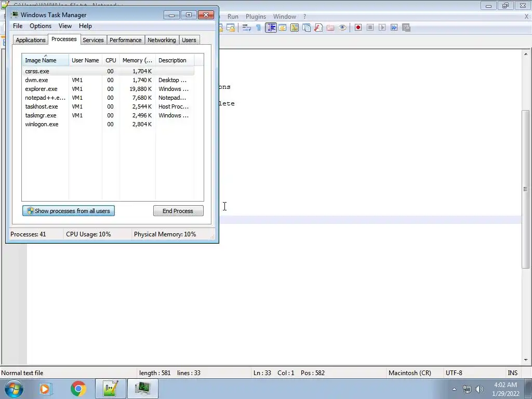Click Task Manager taskbar button

tap(142, 389)
